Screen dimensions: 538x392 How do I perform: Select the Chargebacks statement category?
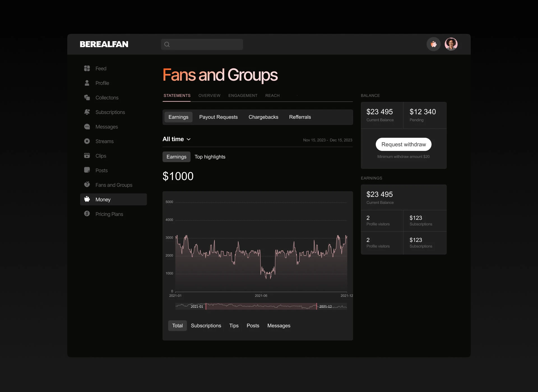(263, 117)
